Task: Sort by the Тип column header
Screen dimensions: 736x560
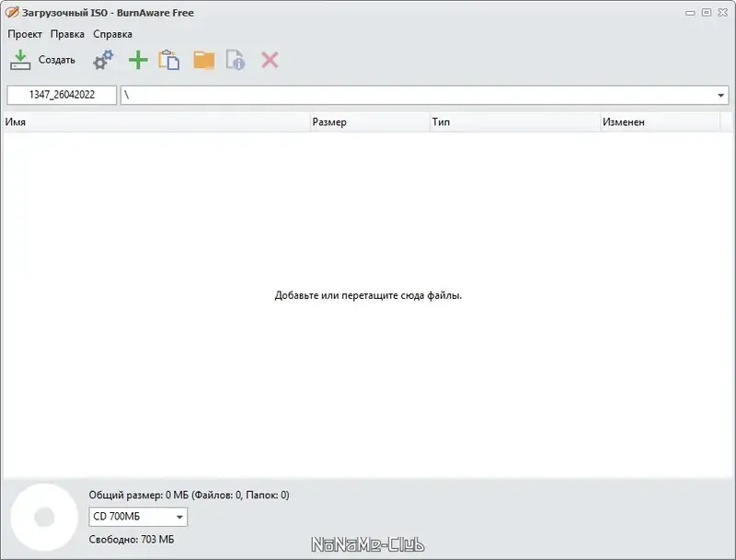Action: [x=515, y=122]
